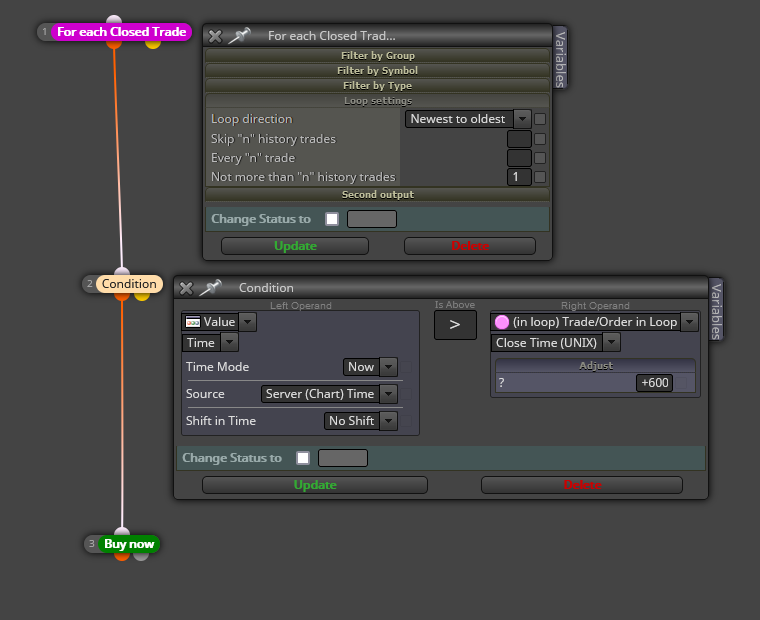Open the Close Time (UNIX) dropdown
The width and height of the screenshot is (760, 620).
(x=612, y=343)
